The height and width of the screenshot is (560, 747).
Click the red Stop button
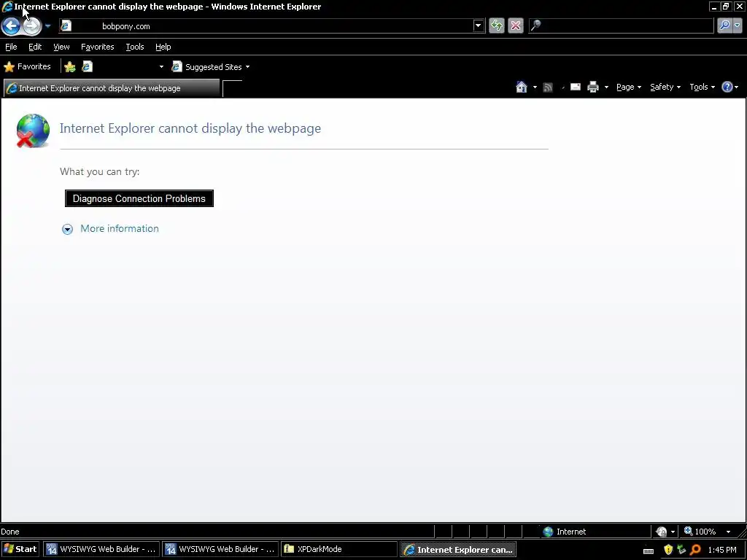[x=516, y=26]
